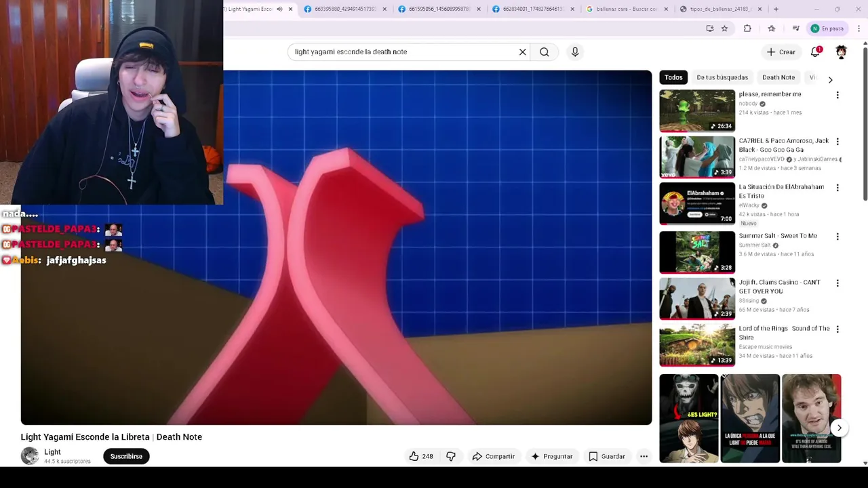Click the title 'Lord of the Rings Sound of The Shire'
The image size is (868, 488).
(x=784, y=333)
